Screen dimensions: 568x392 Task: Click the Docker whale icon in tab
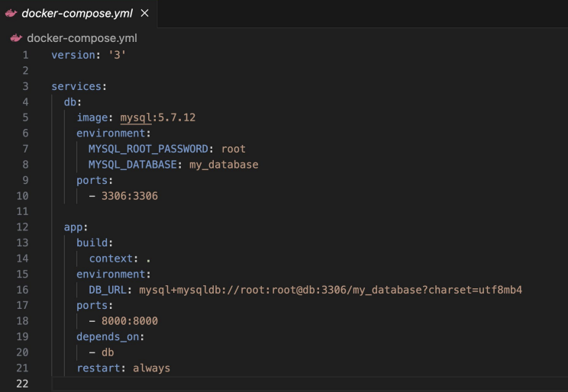(11, 14)
